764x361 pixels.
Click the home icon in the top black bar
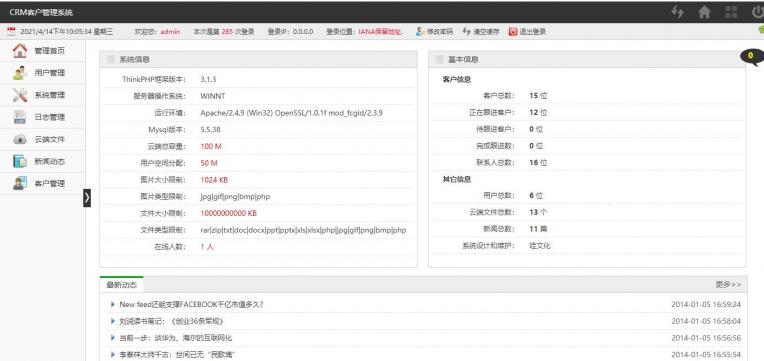704,12
